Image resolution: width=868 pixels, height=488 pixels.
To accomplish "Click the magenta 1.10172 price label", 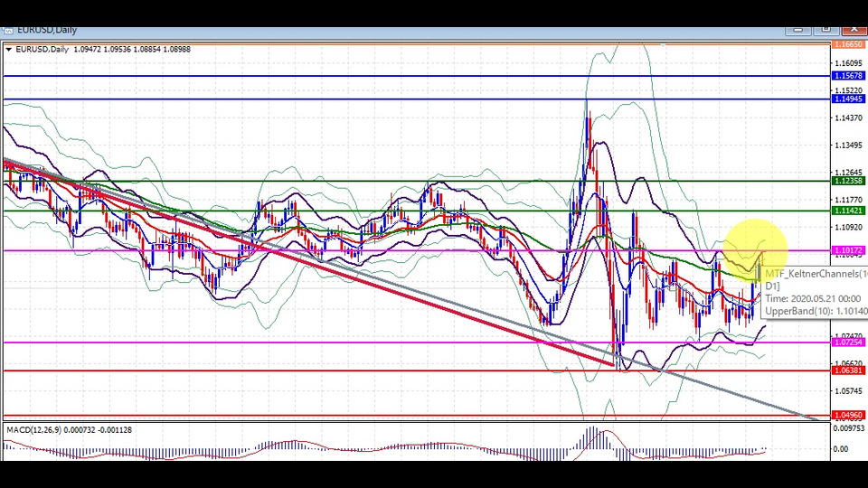I will point(848,250).
